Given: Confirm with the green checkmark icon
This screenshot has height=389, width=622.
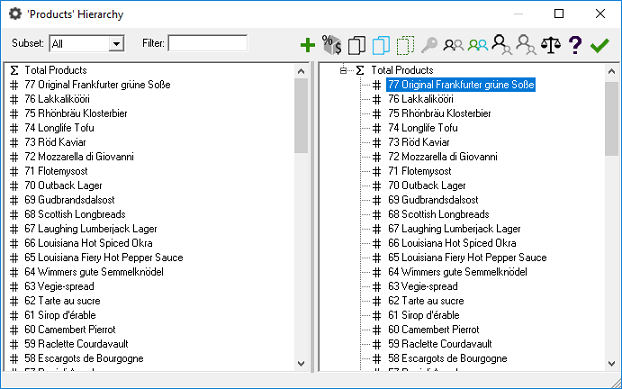Looking at the screenshot, I should pos(599,46).
